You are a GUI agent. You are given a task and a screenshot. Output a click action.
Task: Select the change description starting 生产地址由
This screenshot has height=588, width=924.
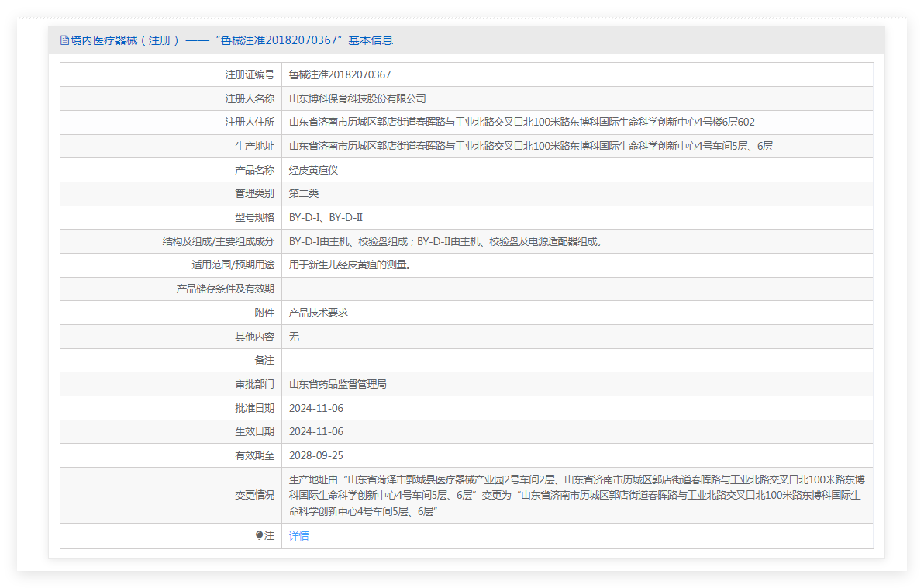[577, 496]
